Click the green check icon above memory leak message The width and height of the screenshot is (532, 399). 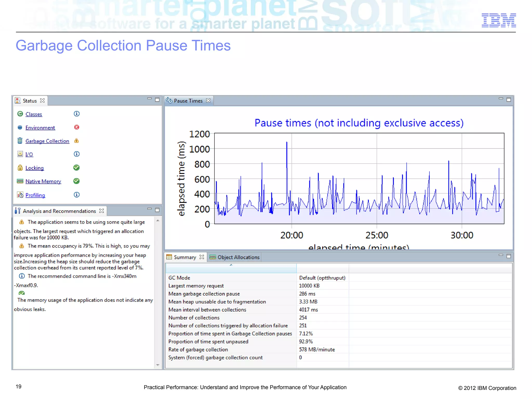coord(22,293)
